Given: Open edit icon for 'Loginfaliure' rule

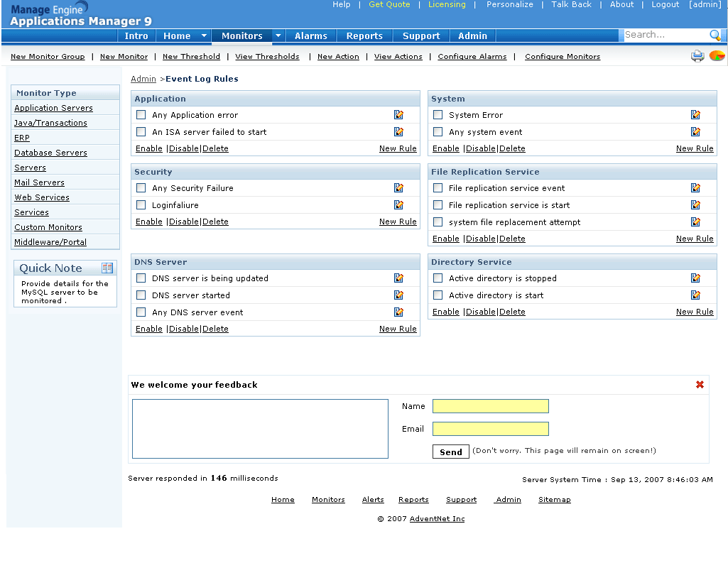Looking at the screenshot, I should (x=398, y=205).
